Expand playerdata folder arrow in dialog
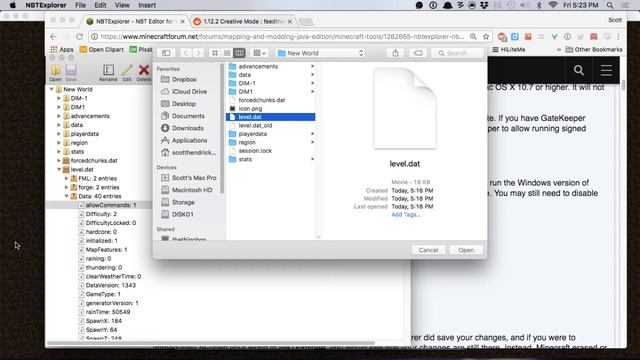The width and height of the screenshot is (640, 360). pyautogui.click(x=313, y=134)
